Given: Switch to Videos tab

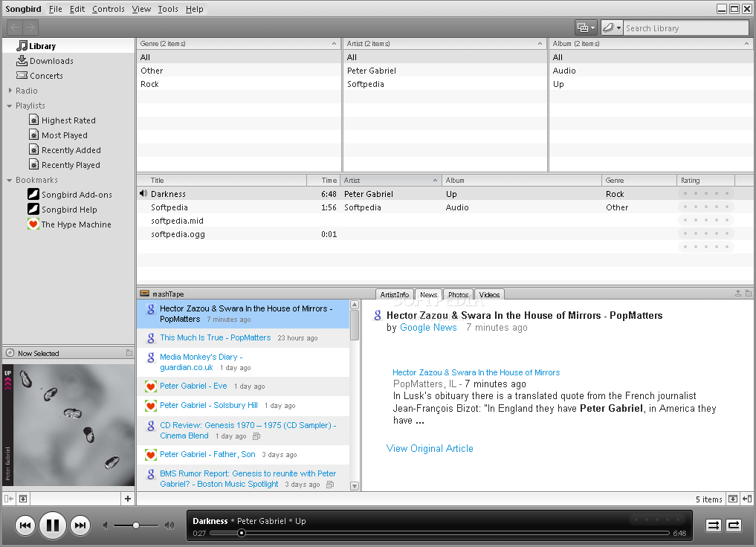Looking at the screenshot, I should pos(489,294).
